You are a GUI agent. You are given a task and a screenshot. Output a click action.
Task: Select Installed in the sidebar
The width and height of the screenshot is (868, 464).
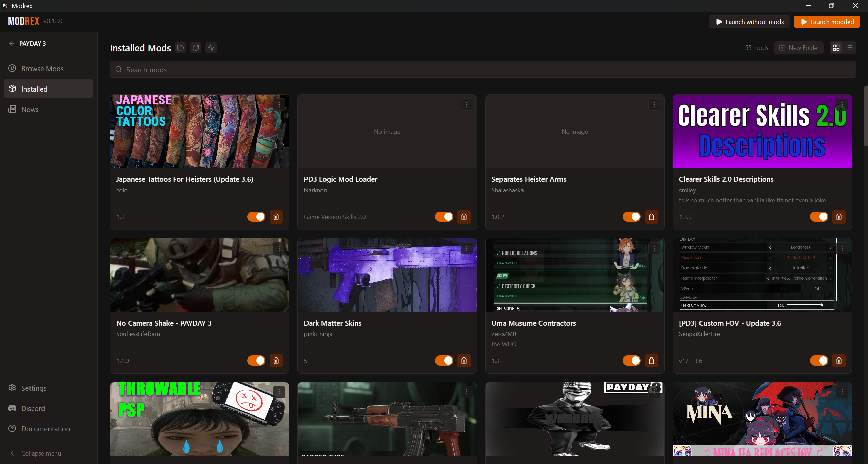[x=48, y=89]
